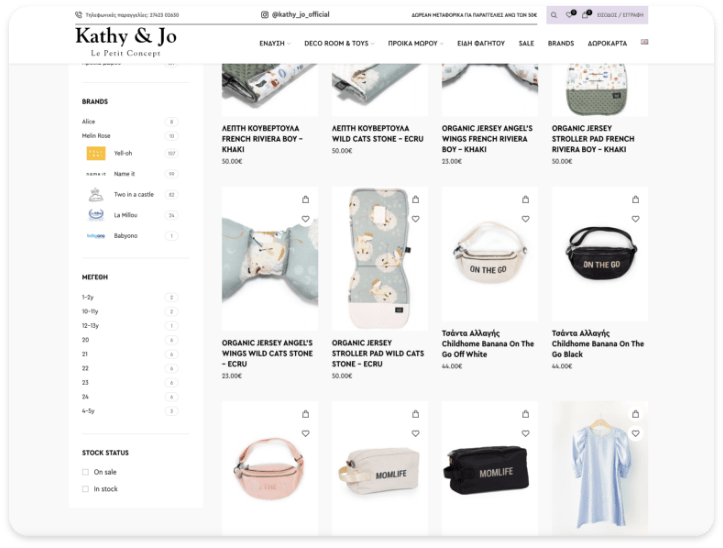This screenshot has height=548, width=723.
Task: Open the BRANDS menu item
Action: pyautogui.click(x=561, y=44)
